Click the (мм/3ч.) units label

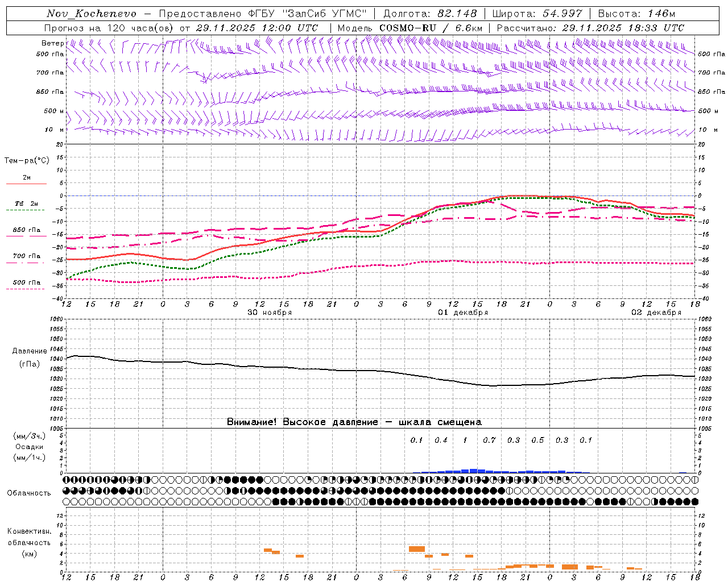tap(30, 436)
